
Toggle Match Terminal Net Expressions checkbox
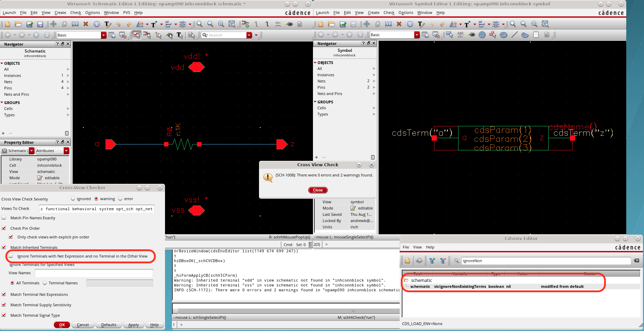tap(4, 294)
